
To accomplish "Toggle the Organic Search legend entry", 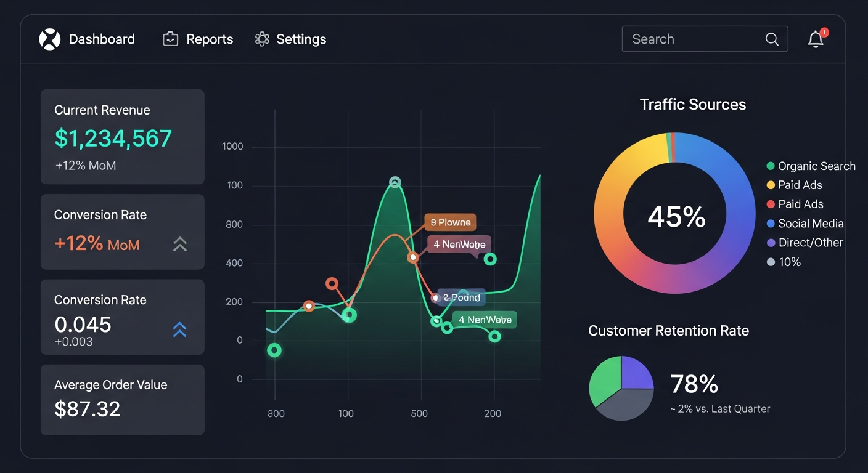I will pos(809,166).
